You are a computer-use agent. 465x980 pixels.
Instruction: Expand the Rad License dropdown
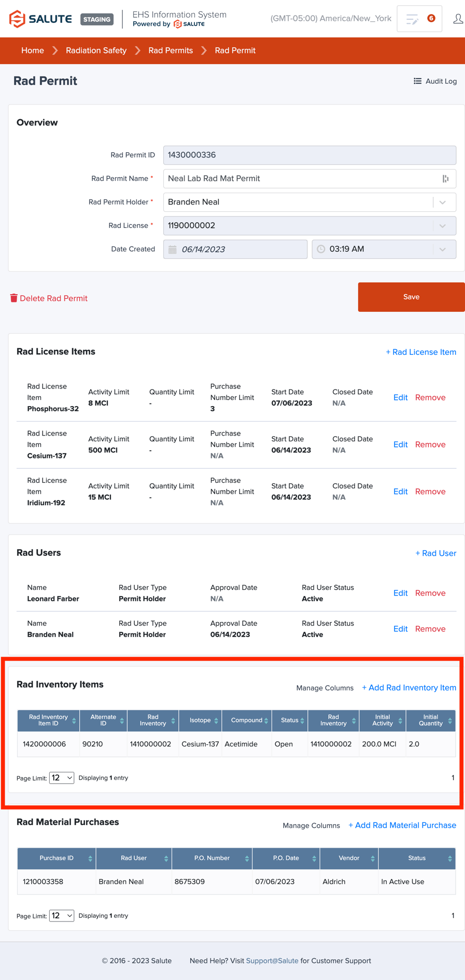(443, 226)
